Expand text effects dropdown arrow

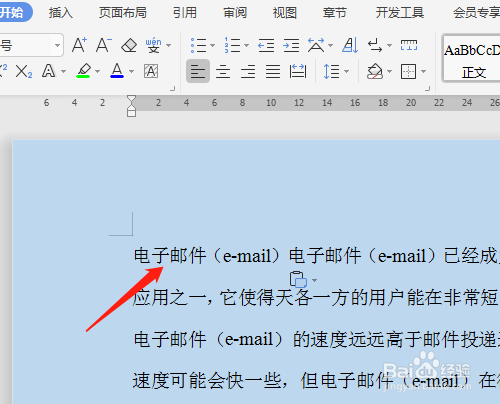click(63, 71)
